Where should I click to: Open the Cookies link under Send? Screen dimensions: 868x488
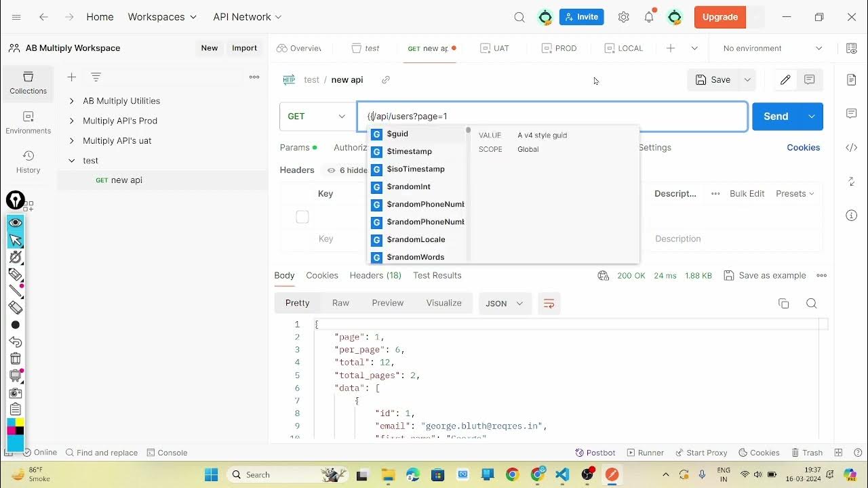pos(804,148)
